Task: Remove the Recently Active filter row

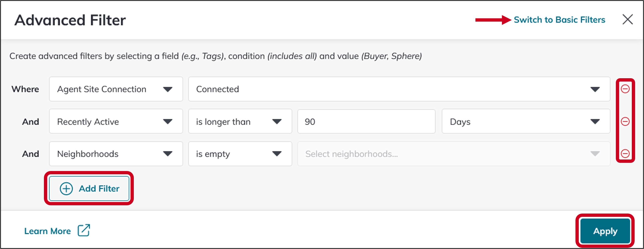Action: pos(625,121)
